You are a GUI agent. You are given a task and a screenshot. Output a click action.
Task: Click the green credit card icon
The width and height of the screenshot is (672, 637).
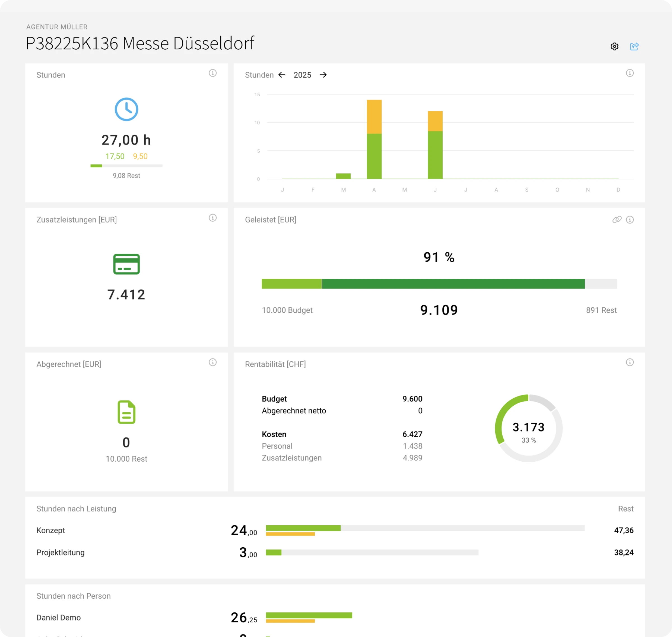click(x=126, y=264)
